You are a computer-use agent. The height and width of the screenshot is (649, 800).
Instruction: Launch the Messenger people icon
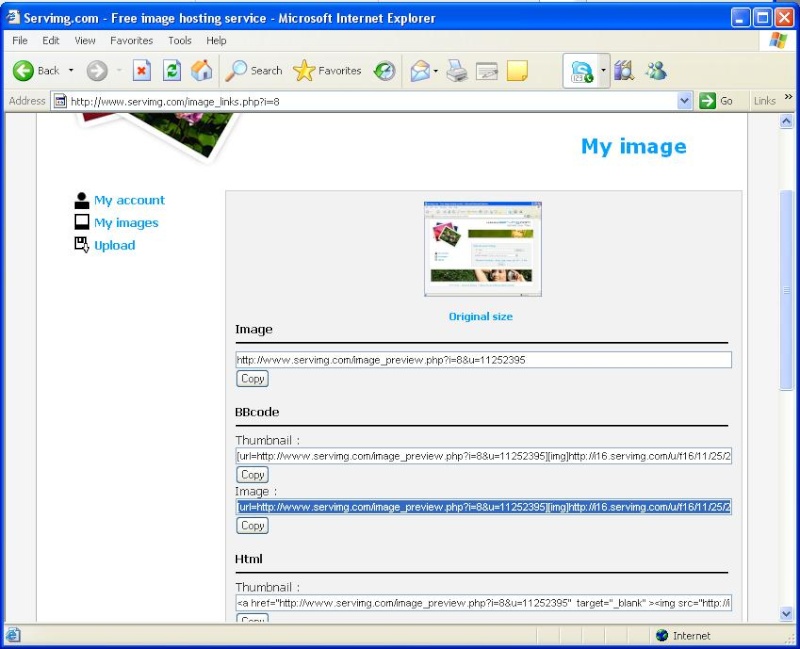pos(656,70)
